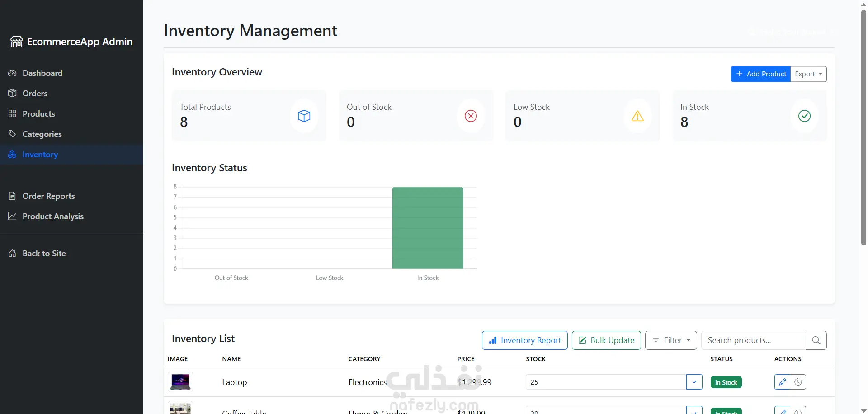Viewport: 868px width, 414px height.
Task: Click the EcommerceApp Admin store logo icon
Action: [x=17, y=42]
